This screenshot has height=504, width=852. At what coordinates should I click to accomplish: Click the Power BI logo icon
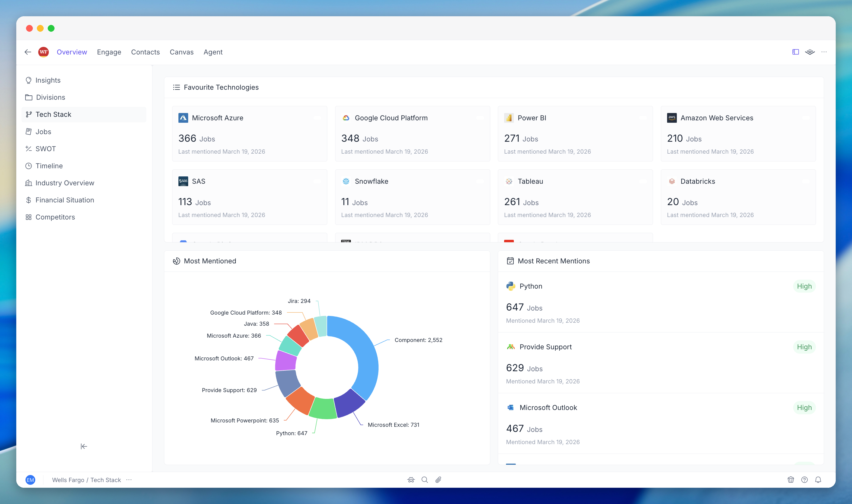click(x=509, y=118)
